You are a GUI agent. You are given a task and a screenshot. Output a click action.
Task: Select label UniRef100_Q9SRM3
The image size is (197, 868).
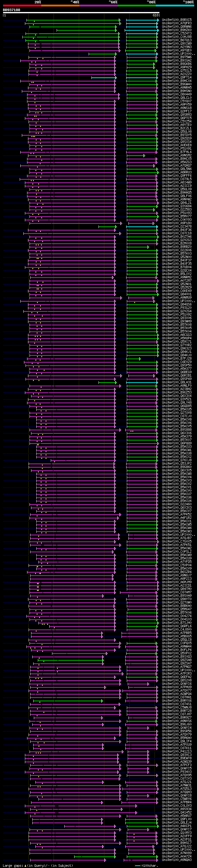[x=177, y=115]
